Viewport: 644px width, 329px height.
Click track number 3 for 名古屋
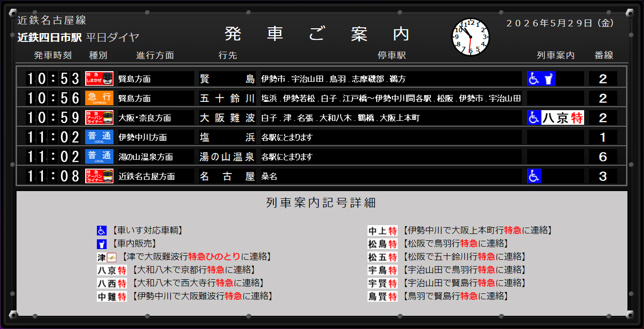(603, 176)
